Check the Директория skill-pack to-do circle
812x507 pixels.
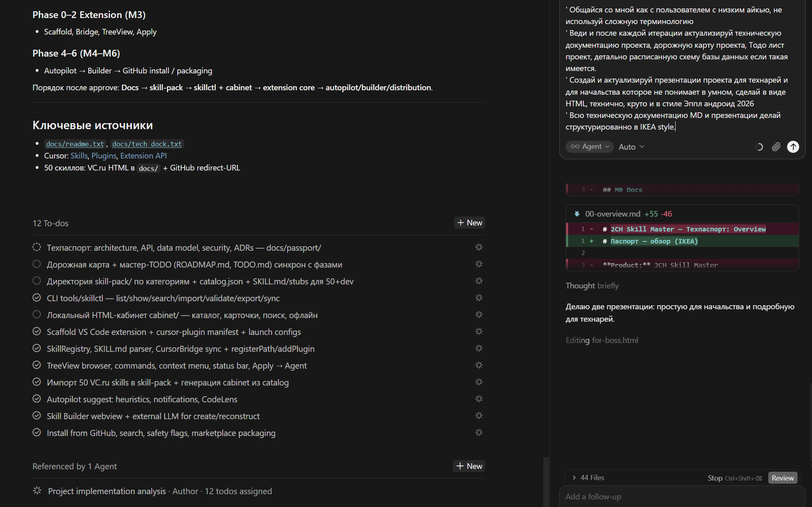[37, 281]
